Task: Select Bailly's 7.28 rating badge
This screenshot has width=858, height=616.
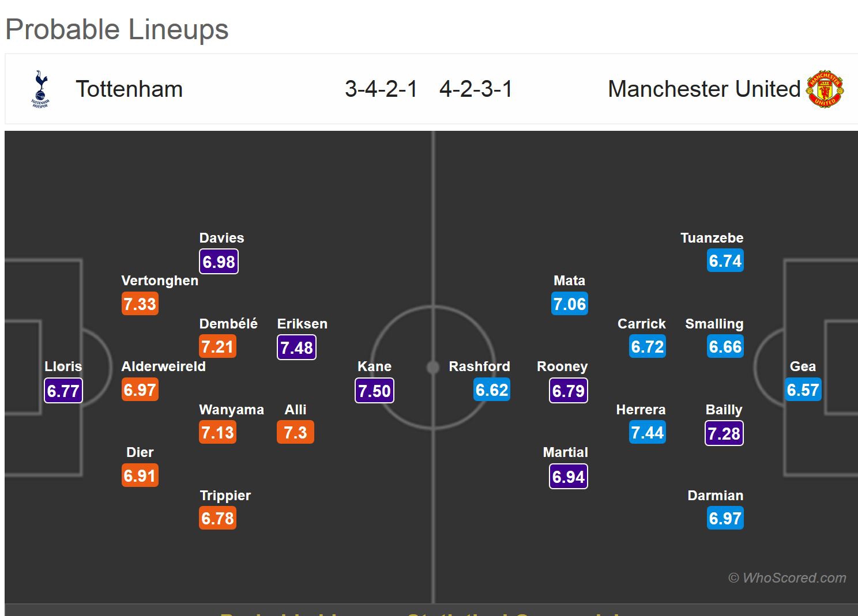Action: (724, 433)
